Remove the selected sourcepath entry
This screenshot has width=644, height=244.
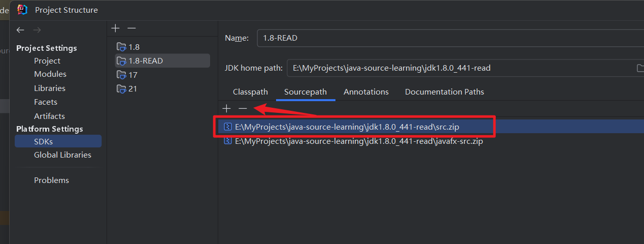[243, 108]
